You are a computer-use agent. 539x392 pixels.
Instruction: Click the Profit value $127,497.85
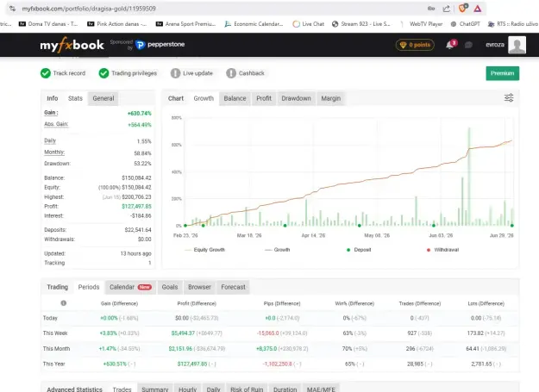(136, 206)
